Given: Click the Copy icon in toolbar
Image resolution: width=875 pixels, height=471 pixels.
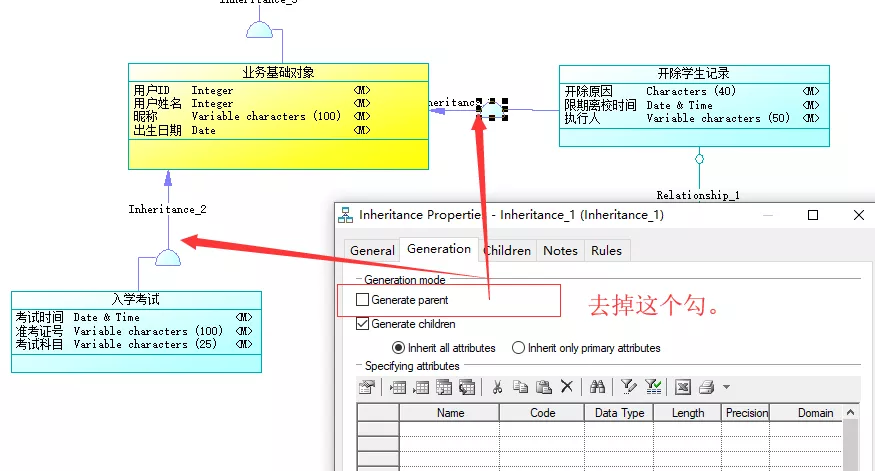Looking at the screenshot, I should point(520,387).
